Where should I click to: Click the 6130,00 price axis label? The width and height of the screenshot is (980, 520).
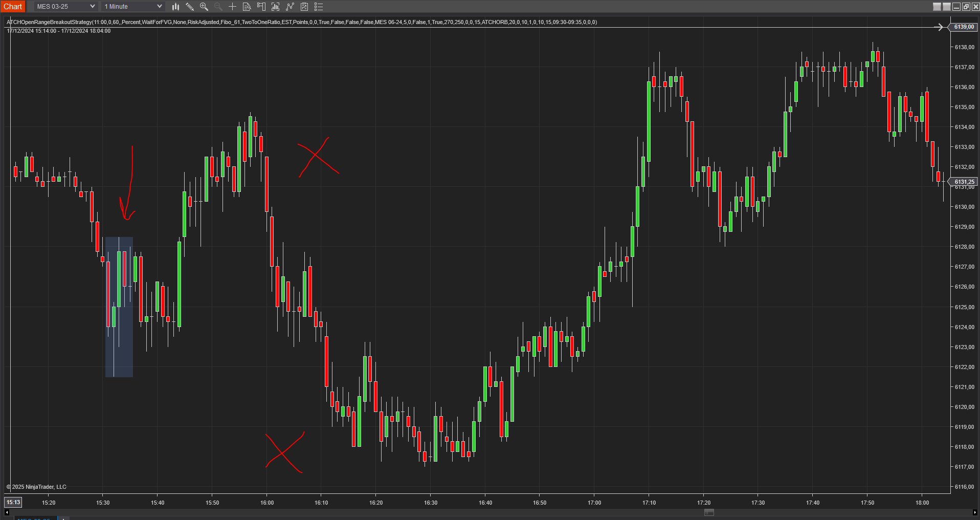964,207
